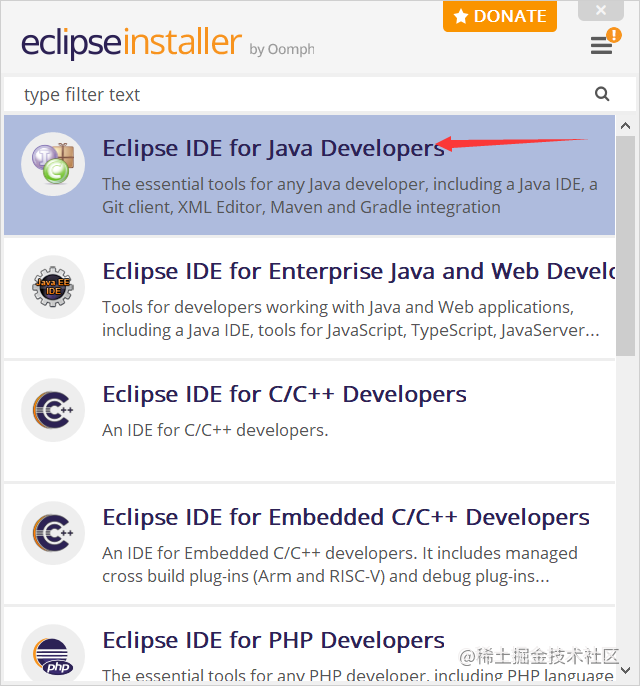Select Eclipse IDE for C/C++ Developers
Screen dimensions: 640x686
[309, 421]
